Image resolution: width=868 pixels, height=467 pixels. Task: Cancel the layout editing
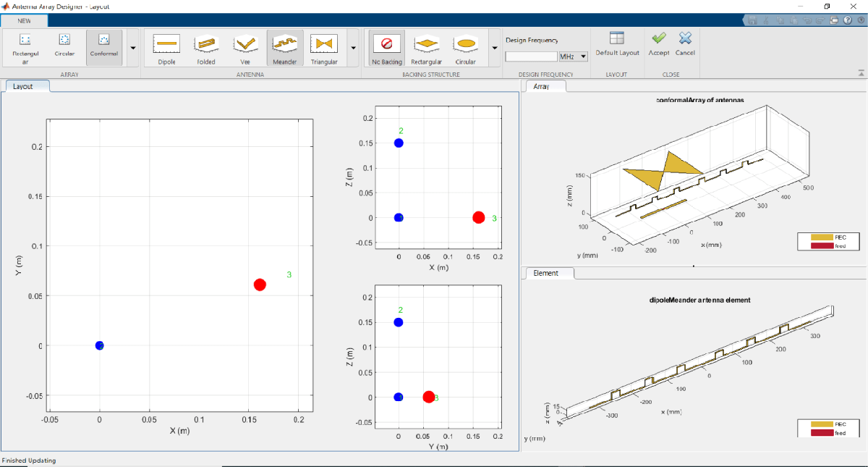point(685,44)
